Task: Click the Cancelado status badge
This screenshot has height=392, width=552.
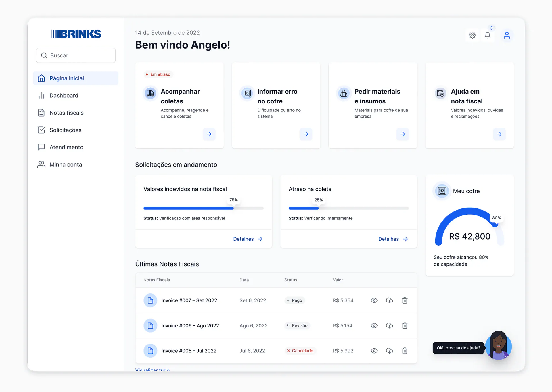Action: point(300,351)
